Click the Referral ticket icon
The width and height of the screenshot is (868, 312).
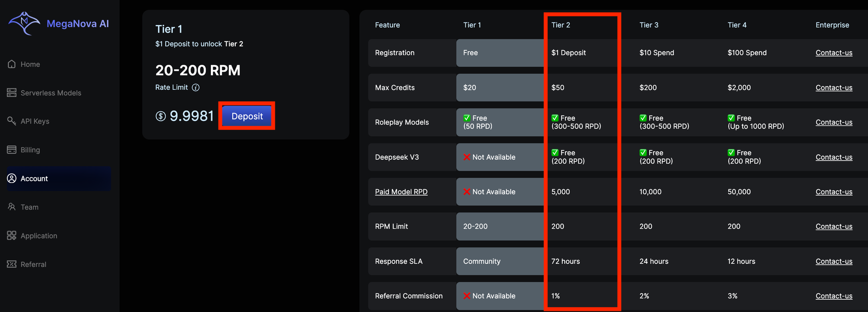click(11, 264)
